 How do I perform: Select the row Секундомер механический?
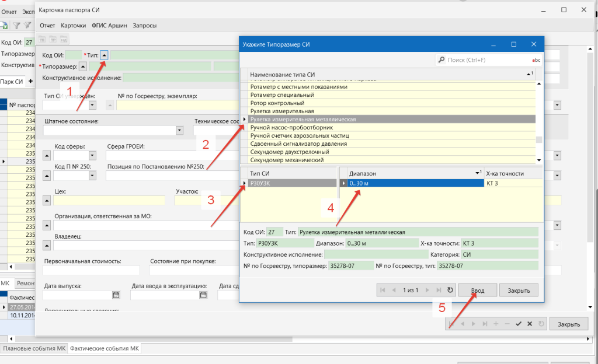[x=392, y=160]
